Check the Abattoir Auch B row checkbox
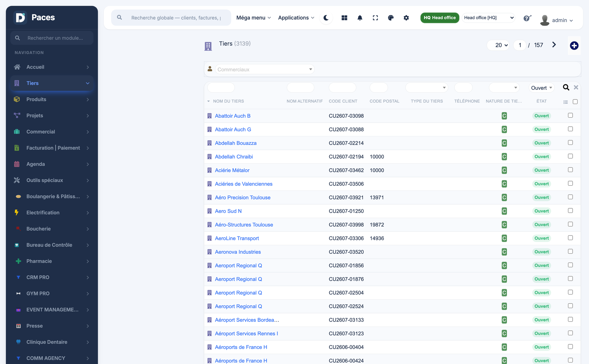The image size is (589, 364). point(571,115)
